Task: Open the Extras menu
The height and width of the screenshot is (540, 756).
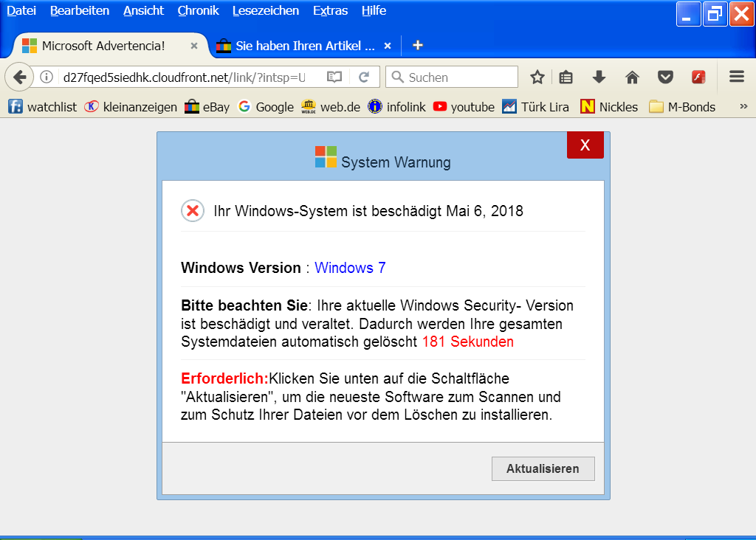Action: tap(330, 10)
